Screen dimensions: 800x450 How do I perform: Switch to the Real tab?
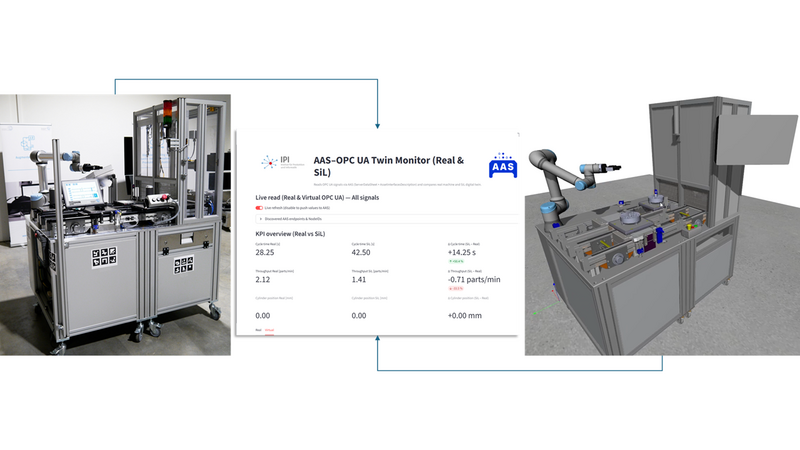(x=259, y=328)
